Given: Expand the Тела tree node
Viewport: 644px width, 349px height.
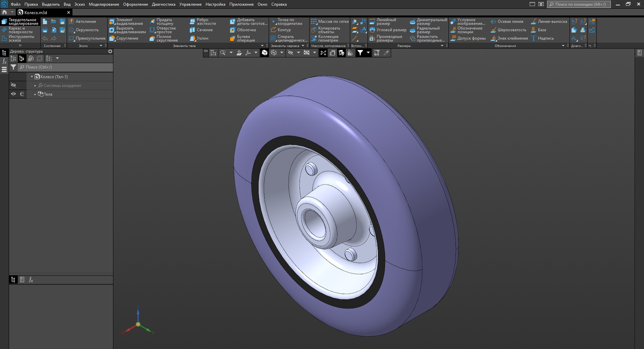Looking at the screenshot, I should point(35,94).
